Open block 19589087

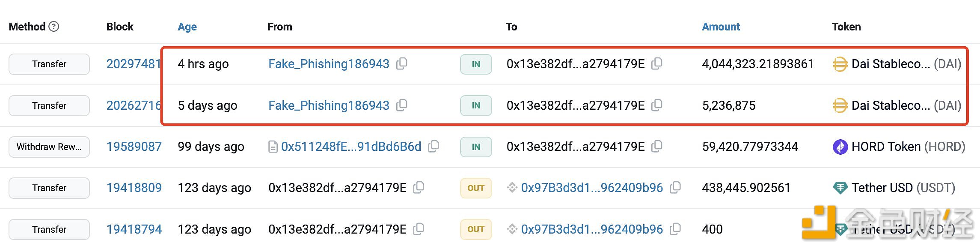pyautogui.click(x=134, y=147)
